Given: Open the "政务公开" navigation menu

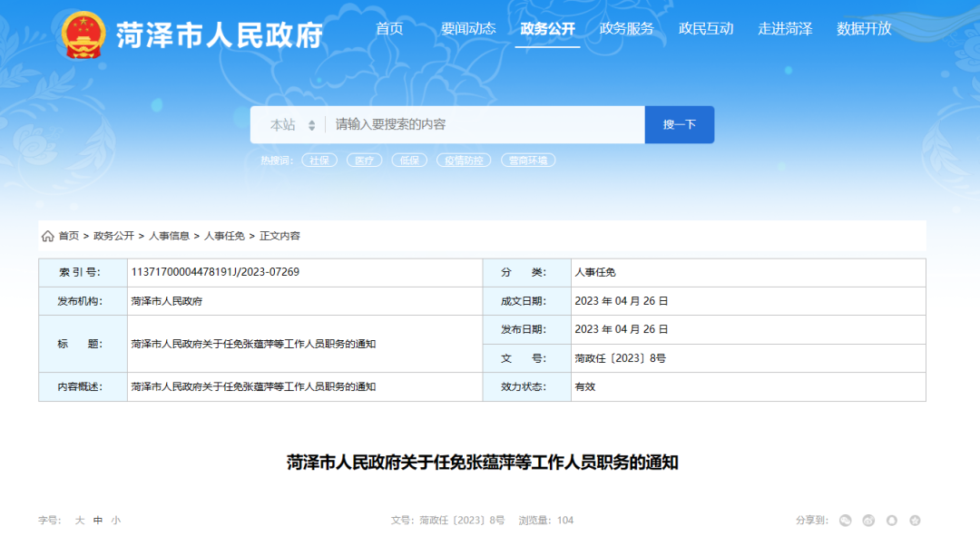Looking at the screenshot, I should [546, 28].
